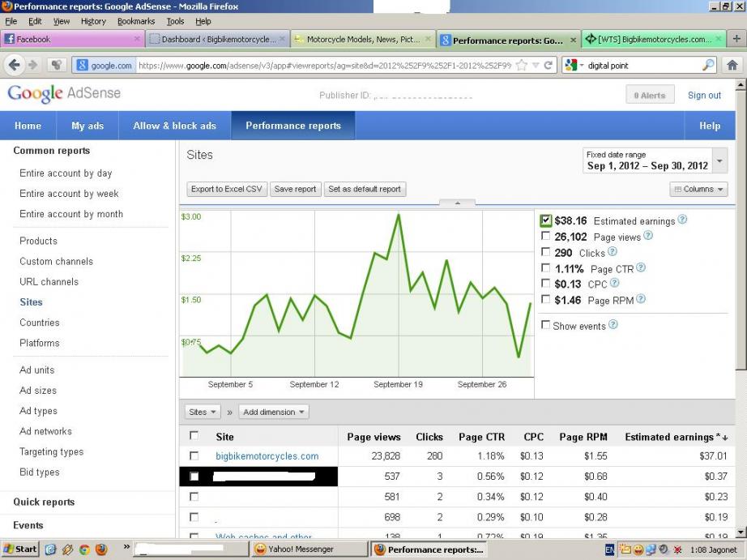Open help icon beside Page RPM
The height and width of the screenshot is (560, 747).
click(x=641, y=299)
